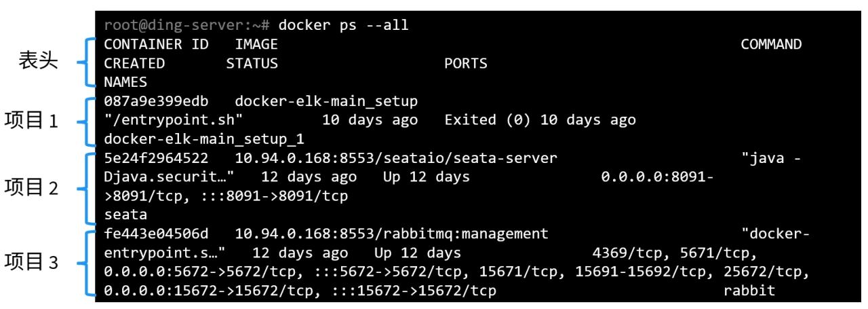Click the "docker ps --all" command text
This screenshot has width=868, height=309.
point(344,25)
